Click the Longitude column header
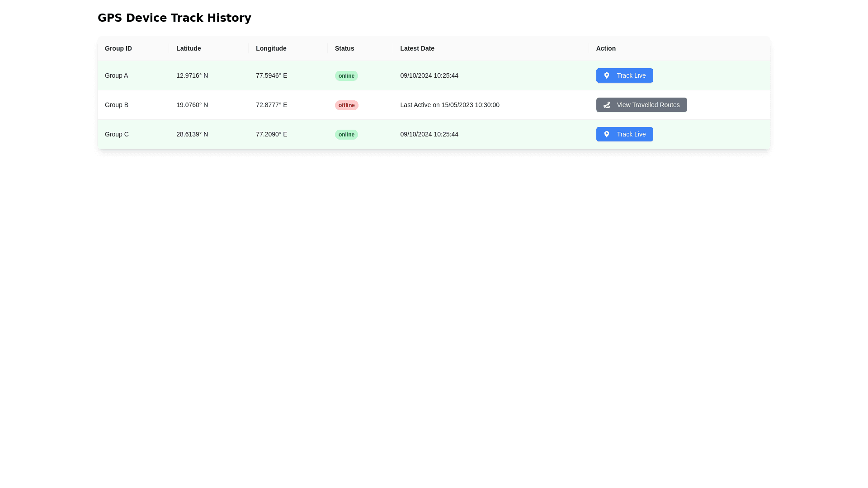Viewport: 868px width, 488px height. point(271,48)
